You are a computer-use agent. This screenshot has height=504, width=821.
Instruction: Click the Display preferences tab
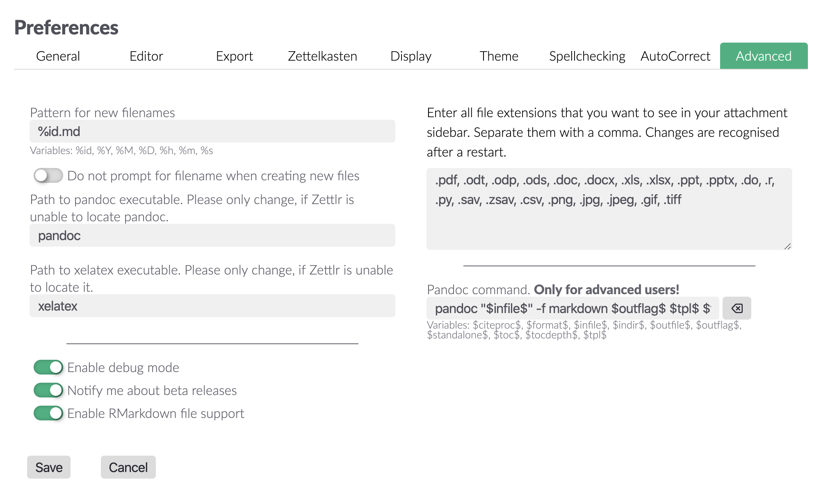(410, 56)
